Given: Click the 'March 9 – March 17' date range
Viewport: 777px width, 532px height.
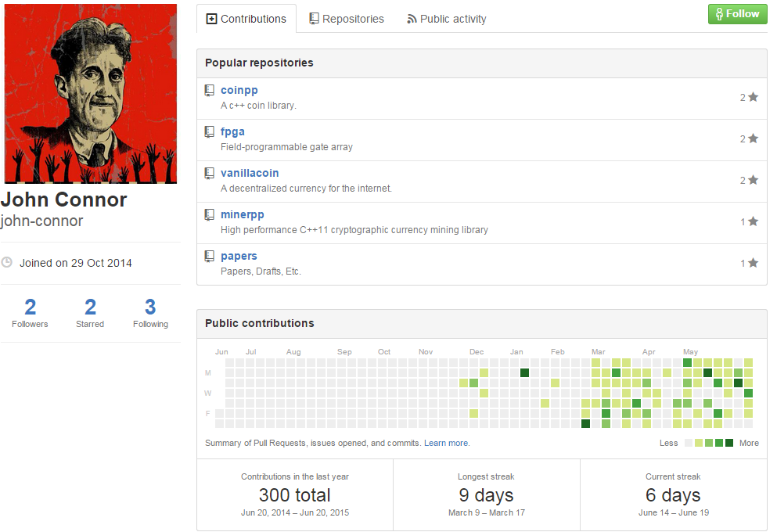Looking at the screenshot, I should coord(487,512).
